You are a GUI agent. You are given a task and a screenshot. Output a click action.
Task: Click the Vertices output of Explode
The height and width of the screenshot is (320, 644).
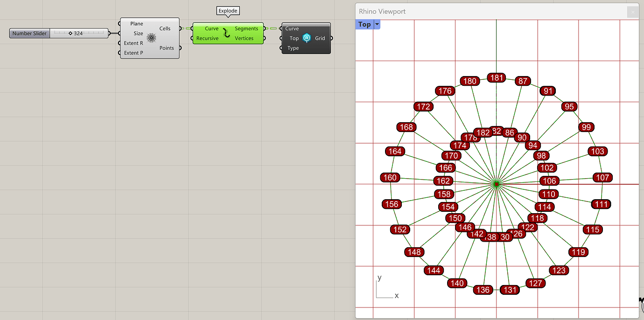point(244,38)
